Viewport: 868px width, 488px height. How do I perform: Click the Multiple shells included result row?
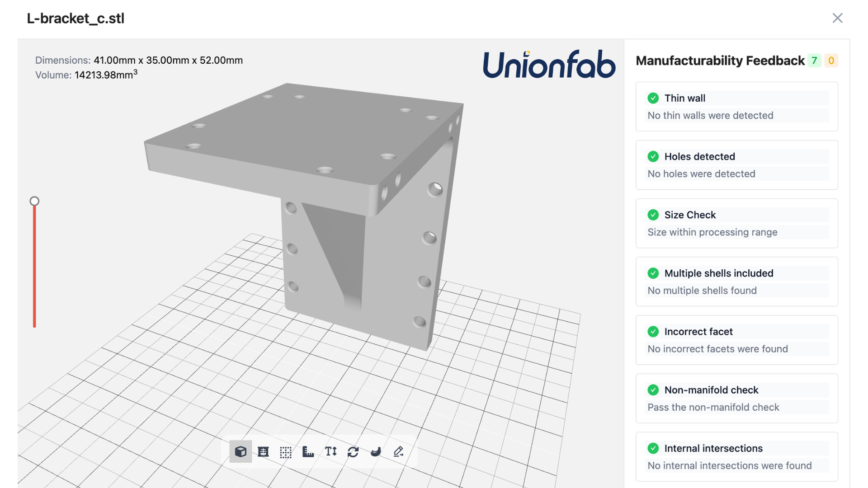[x=736, y=282]
